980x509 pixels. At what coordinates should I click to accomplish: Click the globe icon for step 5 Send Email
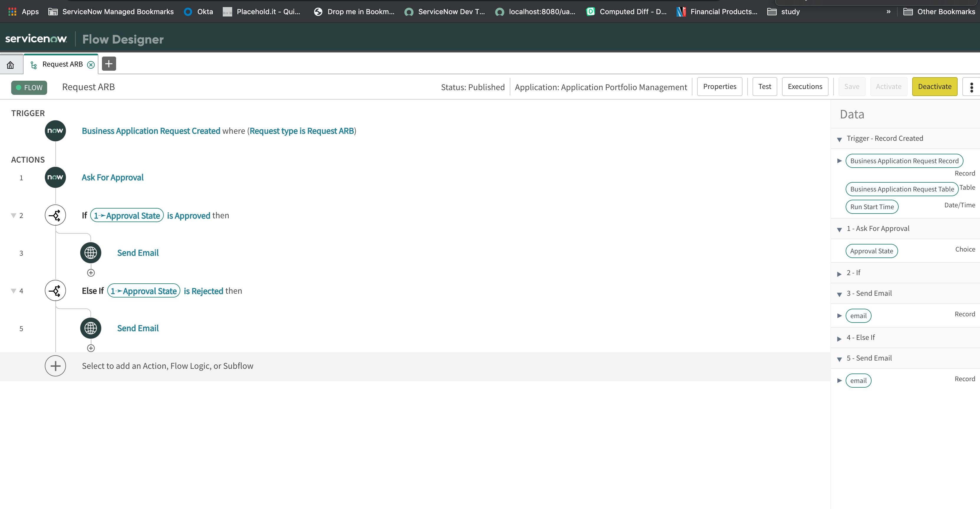coord(90,328)
